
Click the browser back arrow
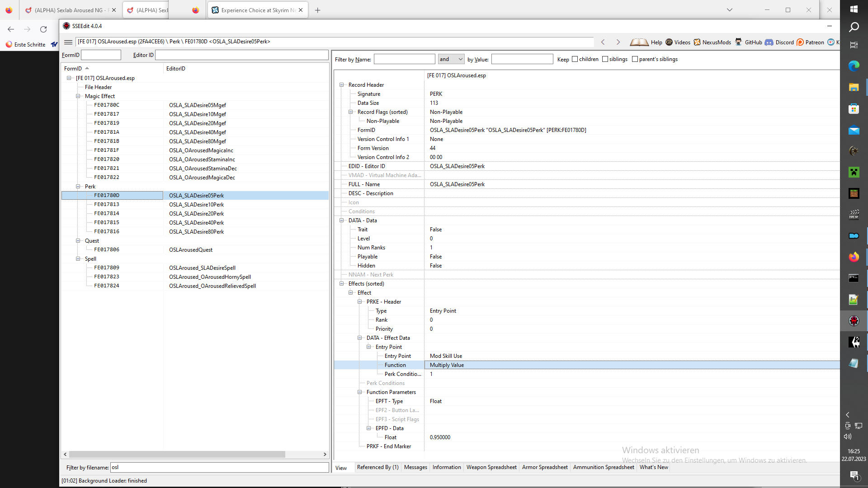pos(11,29)
